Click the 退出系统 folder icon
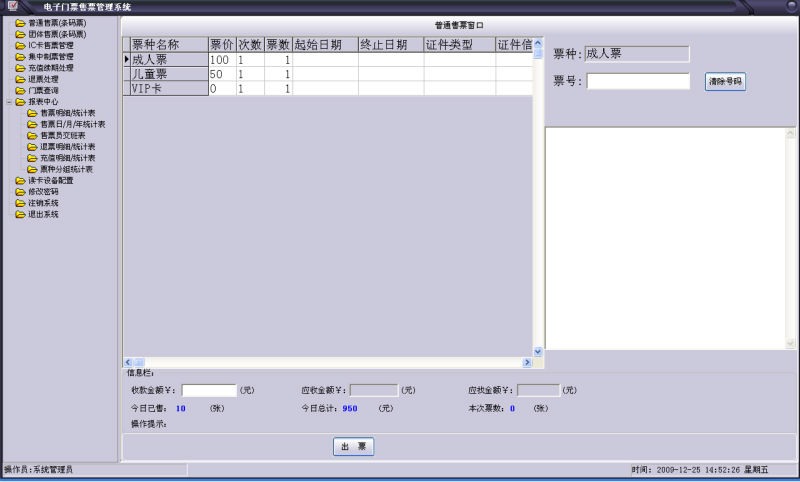The image size is (800, 482). (x=20, y=214)
